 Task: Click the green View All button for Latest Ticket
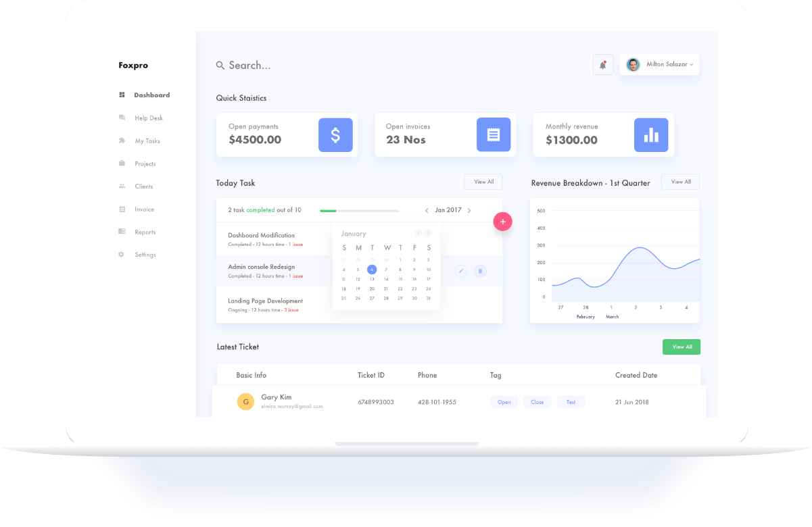click(x=681, y=347)
